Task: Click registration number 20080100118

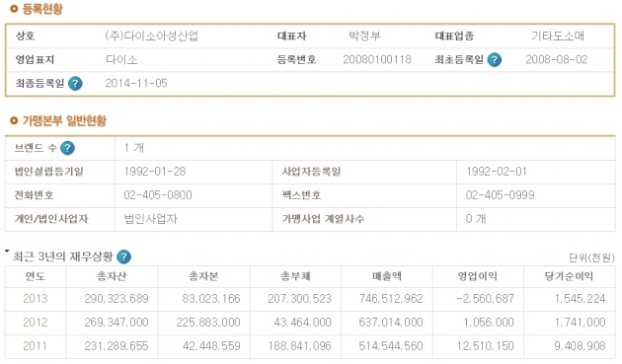Action: (x=377, y=60)
